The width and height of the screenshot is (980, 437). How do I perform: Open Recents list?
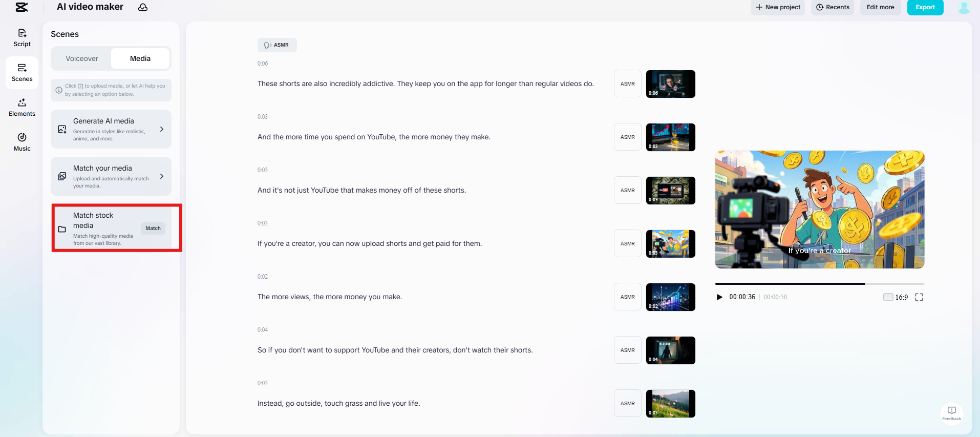[833, 7]
